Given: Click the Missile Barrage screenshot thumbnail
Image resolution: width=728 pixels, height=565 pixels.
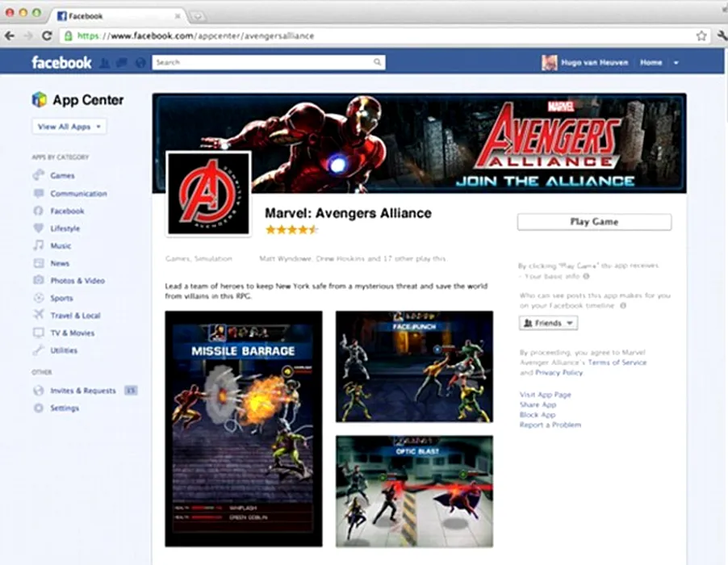Looking at the screenshot, I should pyautogui.click(x=244, y=429).
